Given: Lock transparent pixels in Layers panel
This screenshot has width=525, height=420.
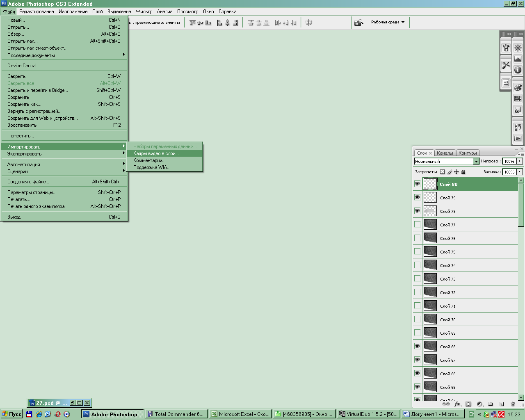Looking at the screenshot, I should point(442,172).
